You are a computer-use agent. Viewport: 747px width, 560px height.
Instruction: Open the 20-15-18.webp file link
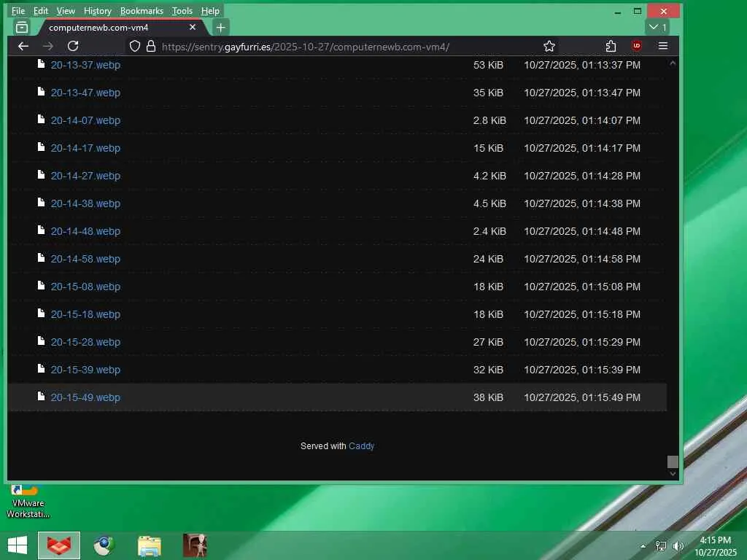(85, 314)
